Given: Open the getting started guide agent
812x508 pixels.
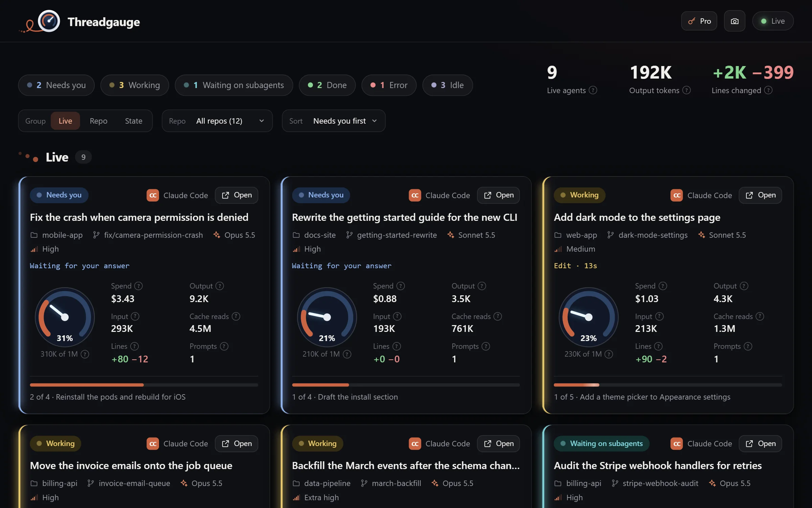Looking at the screenshot, I should point(498,195).
